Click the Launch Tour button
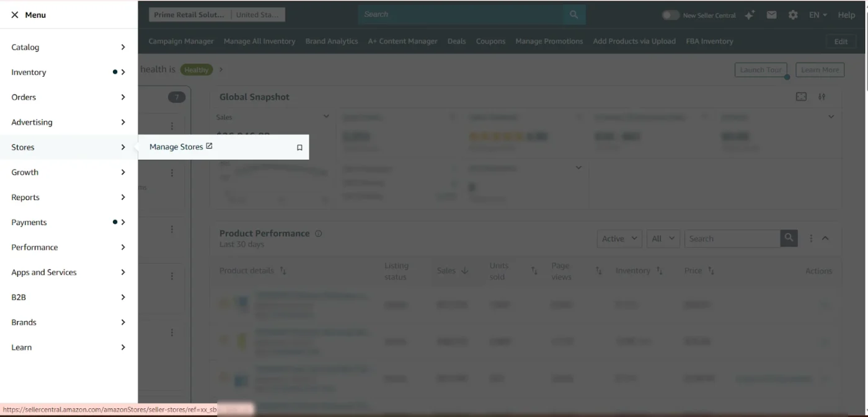The image size is (868, 417). (x=761, y=69)
